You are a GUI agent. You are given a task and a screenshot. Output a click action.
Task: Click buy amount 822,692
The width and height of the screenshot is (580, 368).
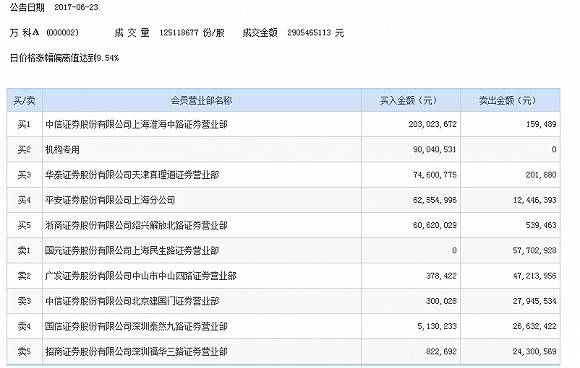pos(441,351)
